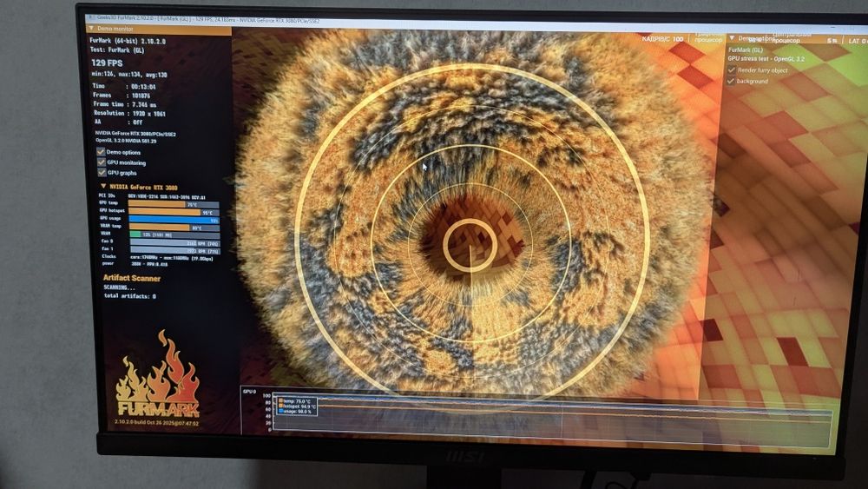Click the temp 75.0 °C graph legend entry
This screenshot has width=868, height=489.
click(x=296, y=401)
